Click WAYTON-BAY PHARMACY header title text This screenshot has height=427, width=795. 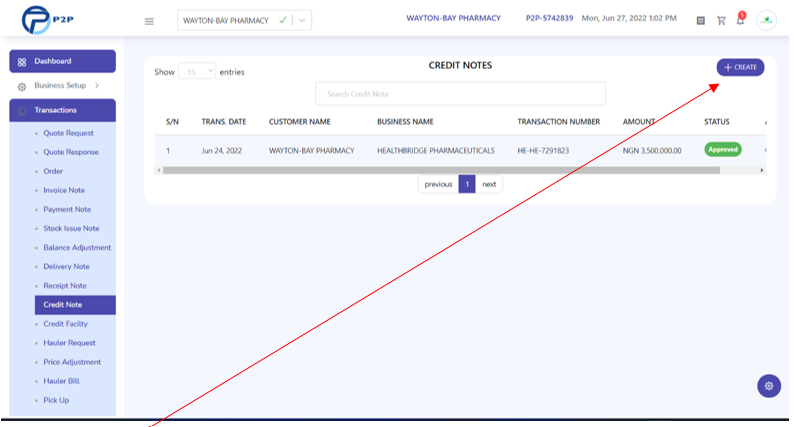pyautogui.click(x=453, y=18)
